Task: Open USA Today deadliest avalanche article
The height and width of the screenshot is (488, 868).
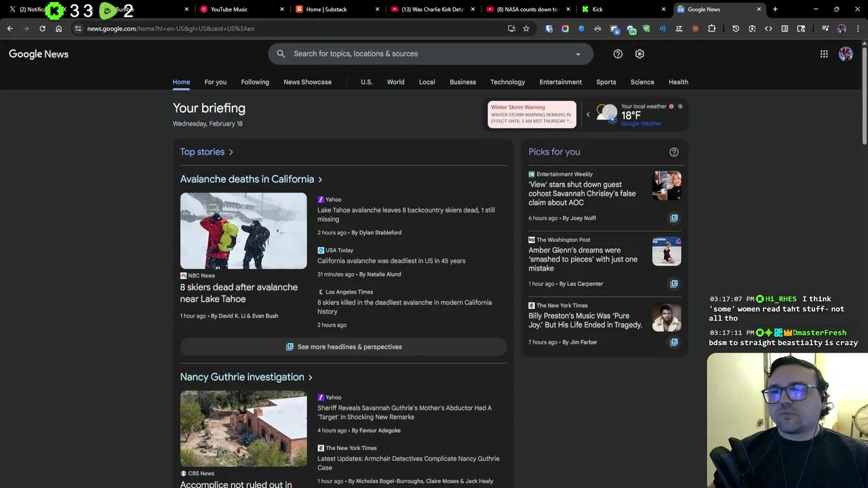Action: [x=391, y=261]
